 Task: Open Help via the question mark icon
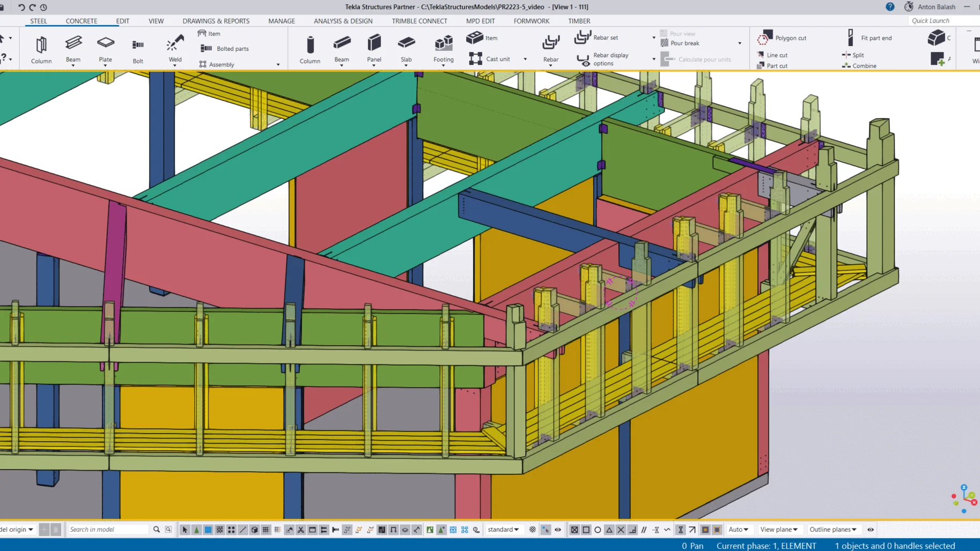tap(890, 7)
